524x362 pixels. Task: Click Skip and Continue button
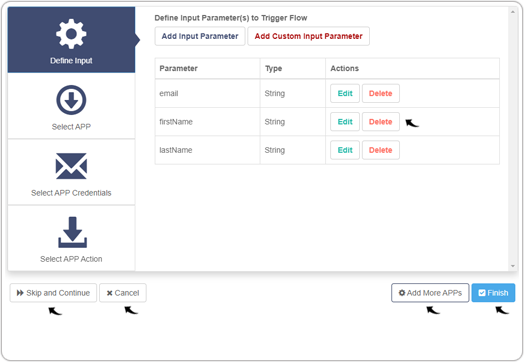pos(53,293)
